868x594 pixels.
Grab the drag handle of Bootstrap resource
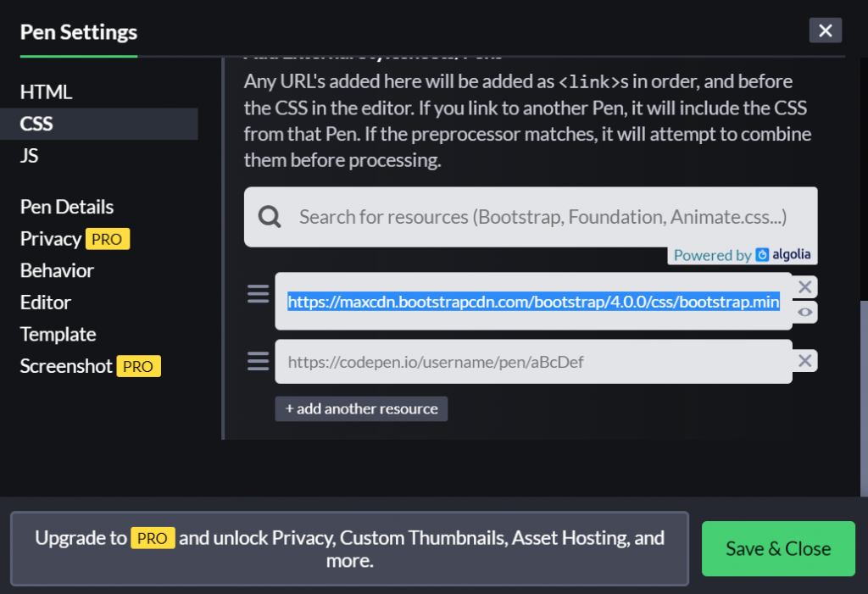click(258, 294)
